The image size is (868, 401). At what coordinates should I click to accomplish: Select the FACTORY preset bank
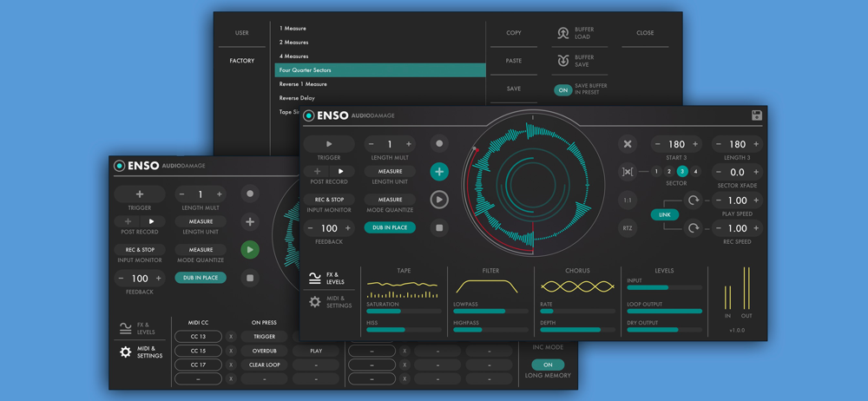[x=242, y=61]
